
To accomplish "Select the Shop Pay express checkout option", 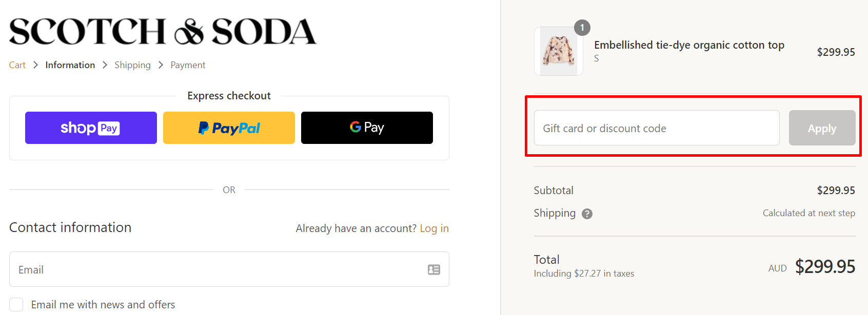I will point(90,128).
